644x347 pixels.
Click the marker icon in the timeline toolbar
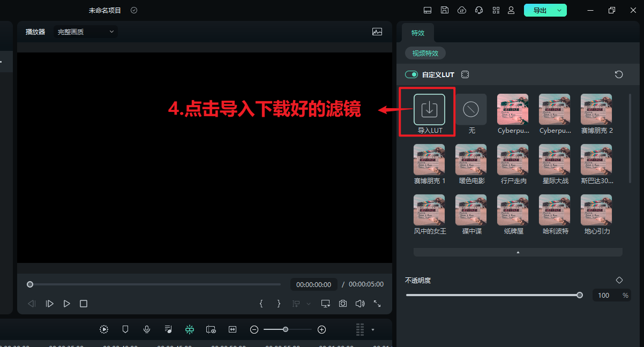click(125, 329)
